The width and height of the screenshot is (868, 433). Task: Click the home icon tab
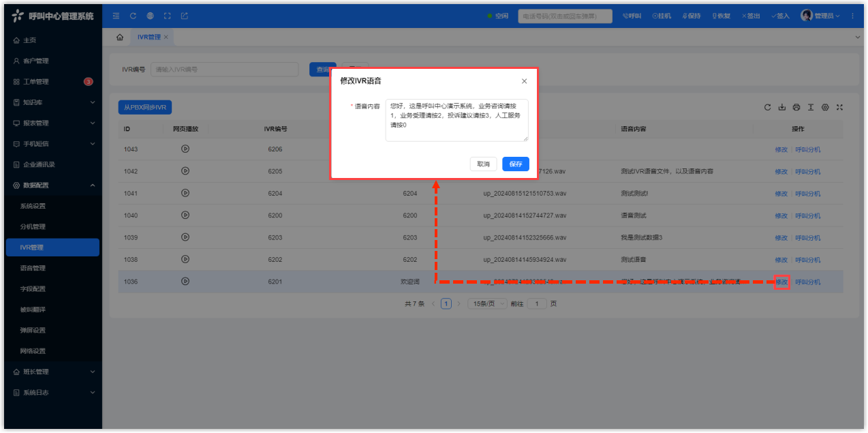click(120, 37)
